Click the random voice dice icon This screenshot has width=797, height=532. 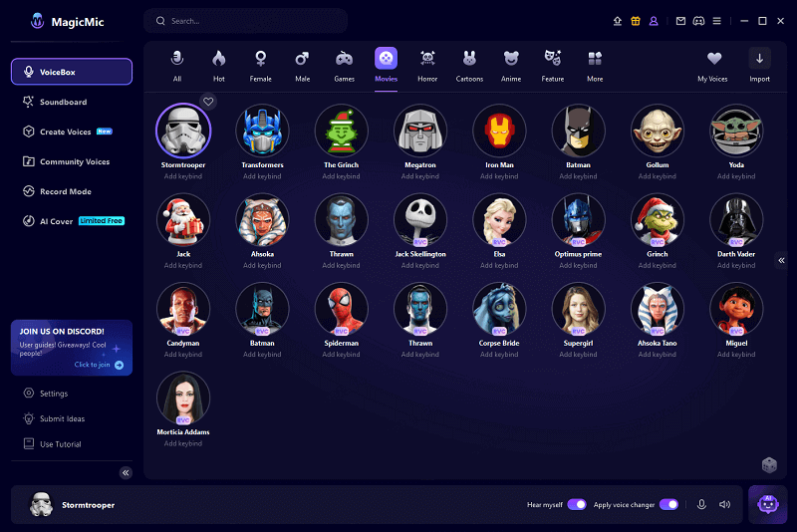[769, 464]
